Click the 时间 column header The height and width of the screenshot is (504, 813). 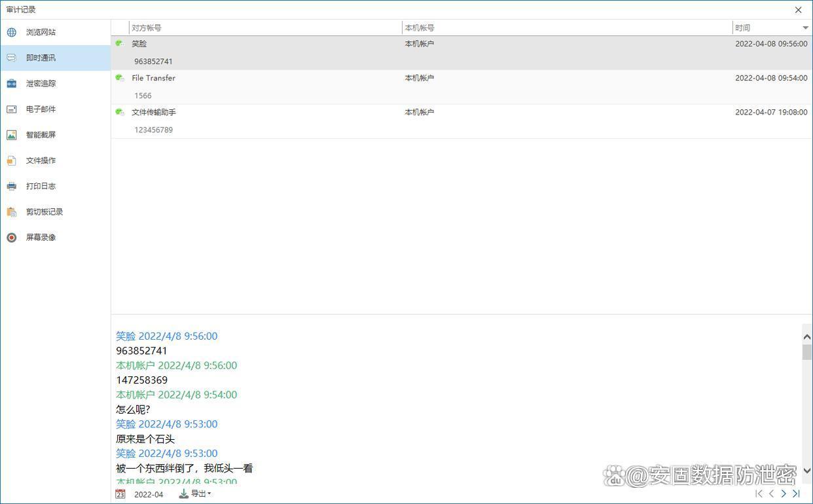point(772,28)
